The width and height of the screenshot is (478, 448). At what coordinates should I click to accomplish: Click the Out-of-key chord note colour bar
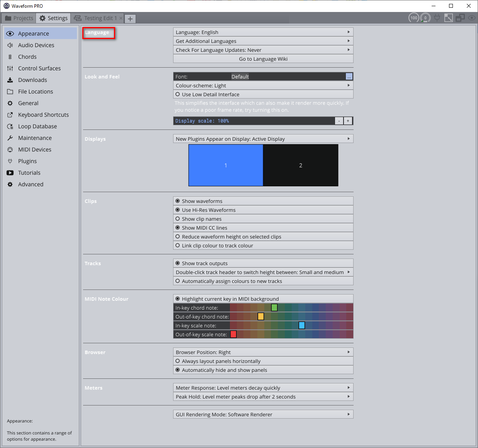point(292,317)
